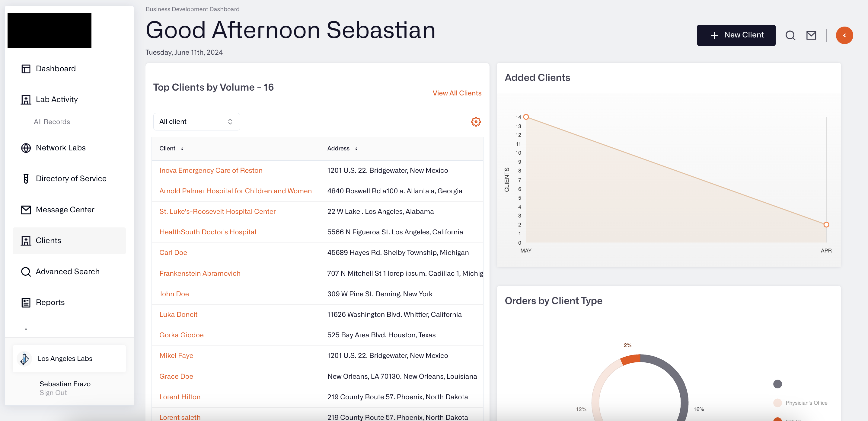Click the Advanced Search magnifier icon

[25, 272]
